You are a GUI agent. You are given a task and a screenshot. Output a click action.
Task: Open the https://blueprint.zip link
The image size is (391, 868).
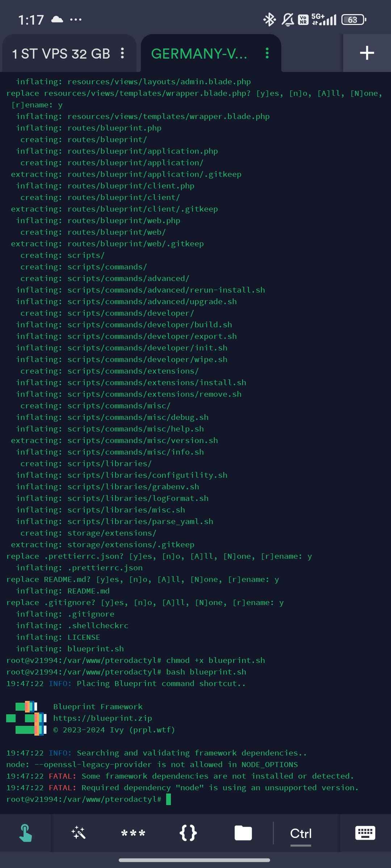[102, 718]
